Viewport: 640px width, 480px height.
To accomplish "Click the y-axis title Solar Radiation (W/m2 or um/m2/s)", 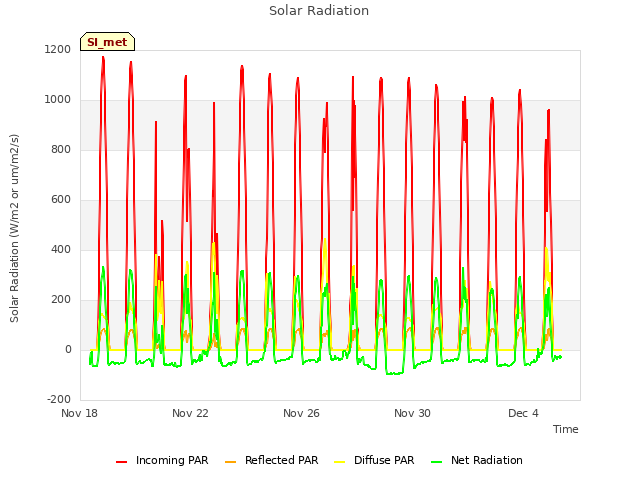I will 14,228.
